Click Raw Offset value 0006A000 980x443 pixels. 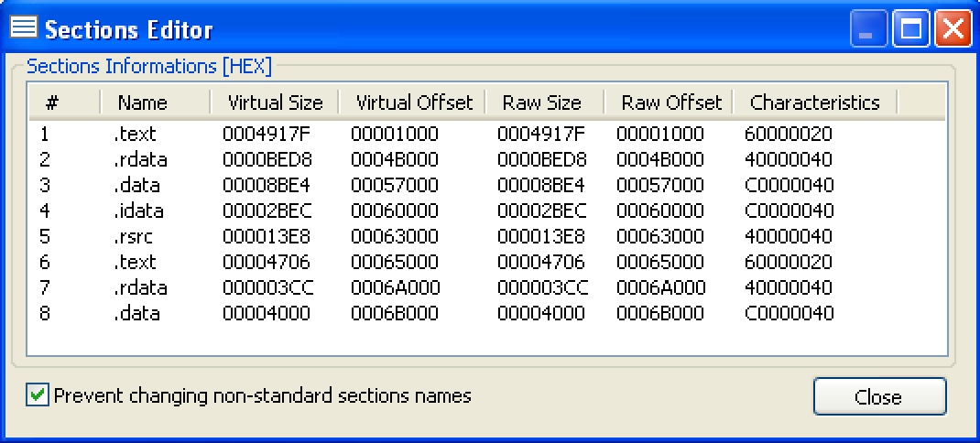[x=660, y=286]
